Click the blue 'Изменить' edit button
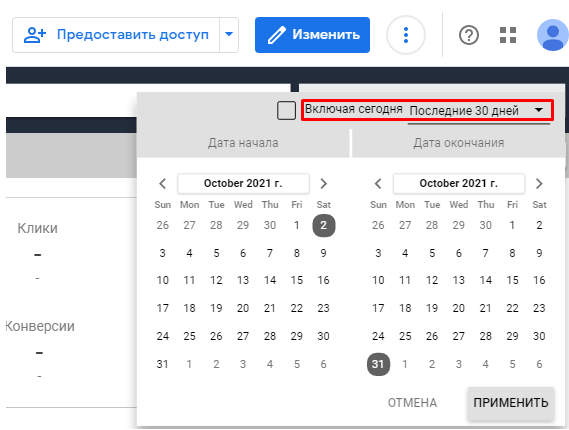 (312, 35)
